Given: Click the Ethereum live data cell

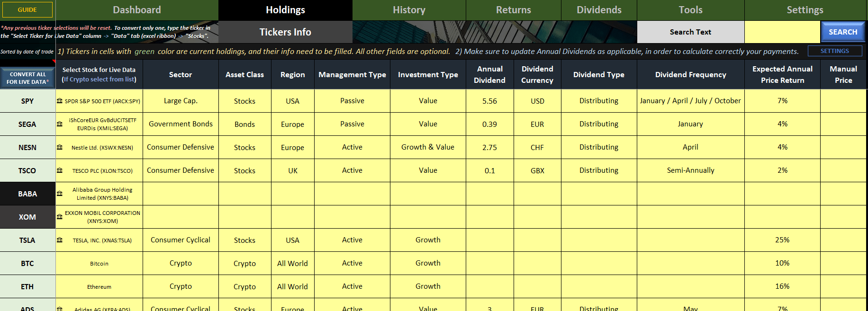Looking at the screenshot, I should point(99,286).
